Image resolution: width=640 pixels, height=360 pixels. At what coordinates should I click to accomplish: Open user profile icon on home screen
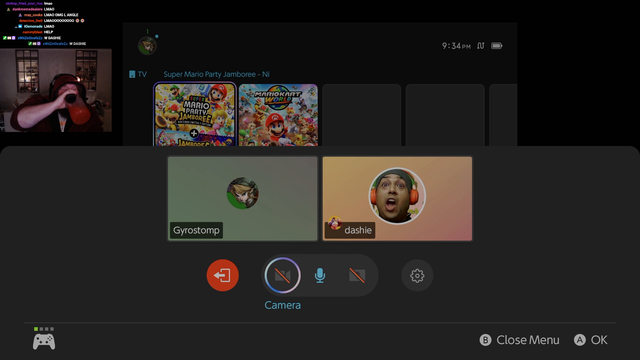pos(147,46)
